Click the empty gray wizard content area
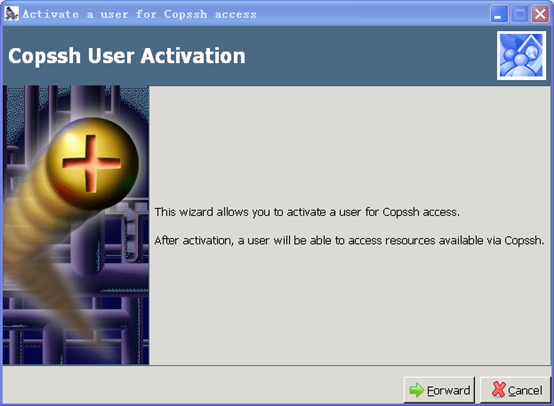 coord(350,141)
